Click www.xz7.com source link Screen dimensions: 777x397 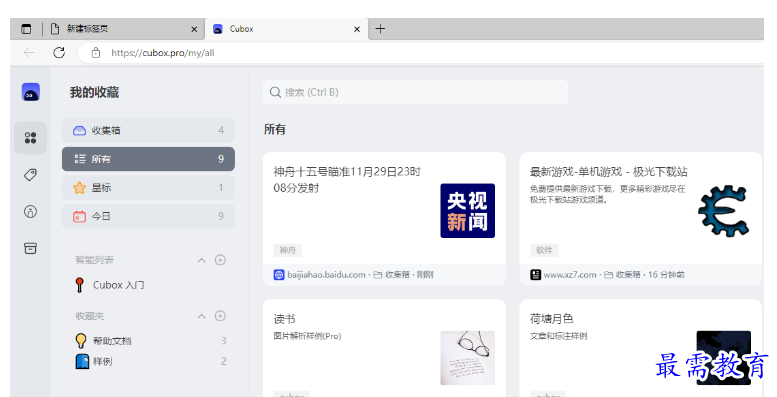point(570,275)
